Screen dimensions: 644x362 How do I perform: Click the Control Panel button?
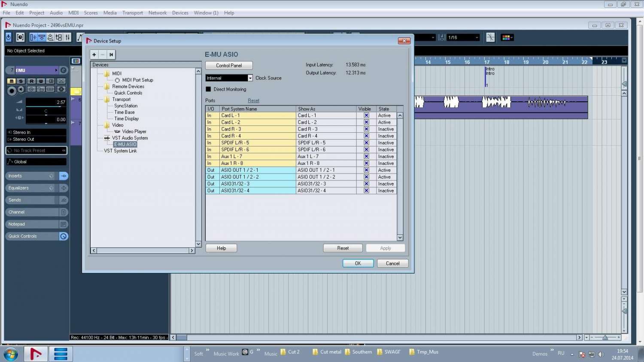229,66
